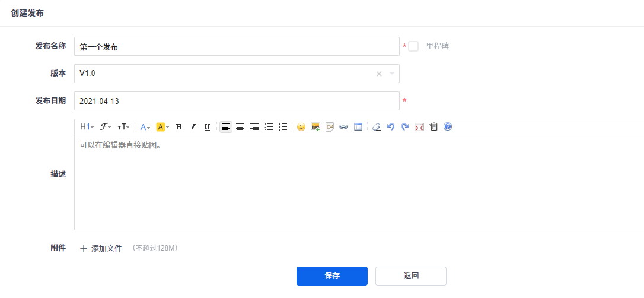
Task: Insert a code block
Action: pyautogui.click(x=329, y=127)
